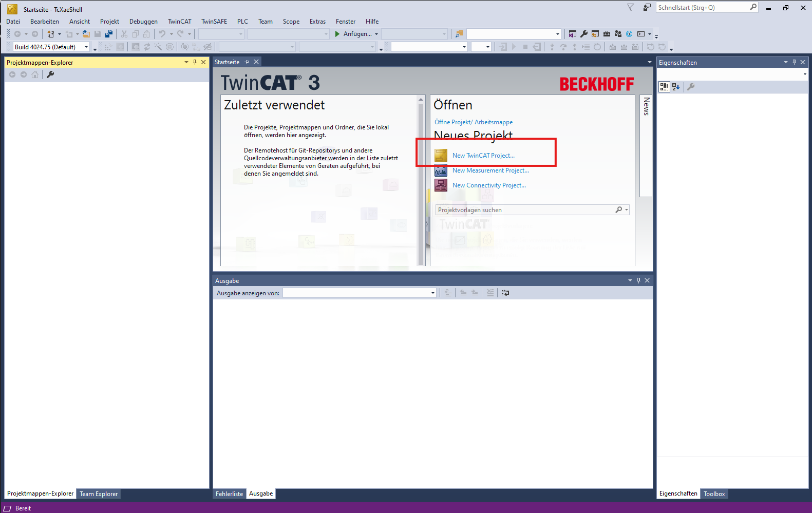Click the Anfügen start button

tap(353, 34)
